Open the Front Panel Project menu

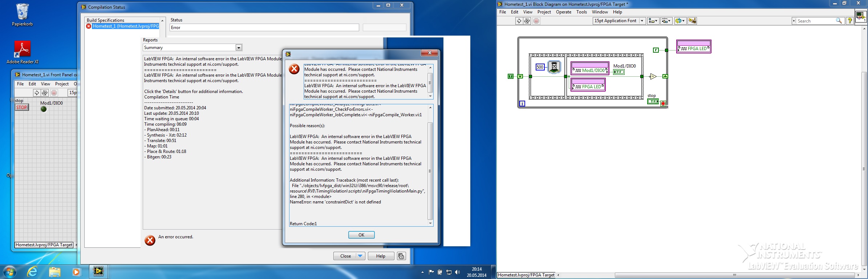62,84
